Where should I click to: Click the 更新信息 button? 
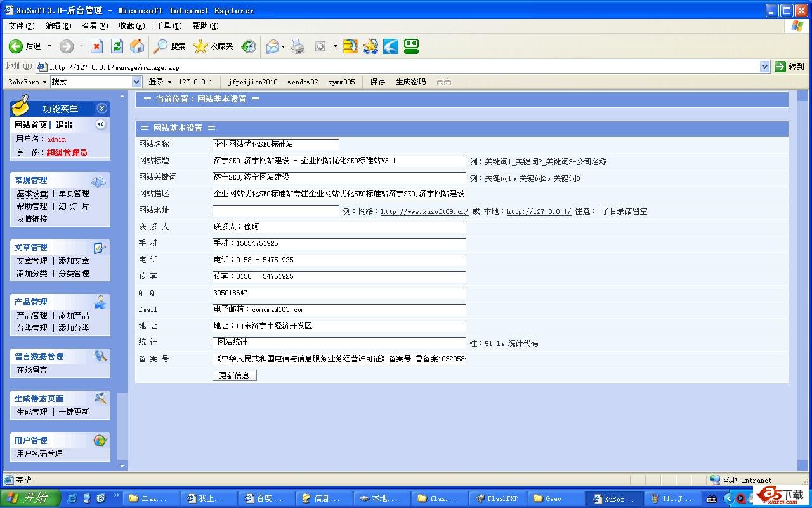point(234,375)
